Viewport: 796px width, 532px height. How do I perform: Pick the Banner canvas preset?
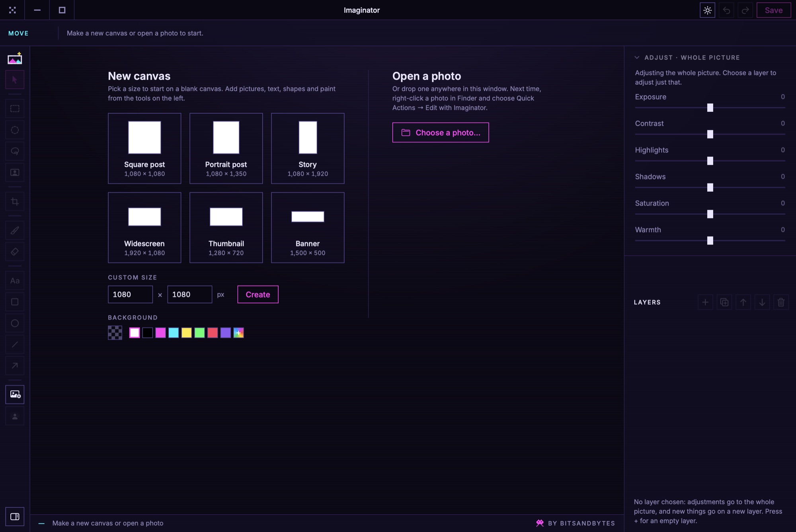tap(308, 228)
